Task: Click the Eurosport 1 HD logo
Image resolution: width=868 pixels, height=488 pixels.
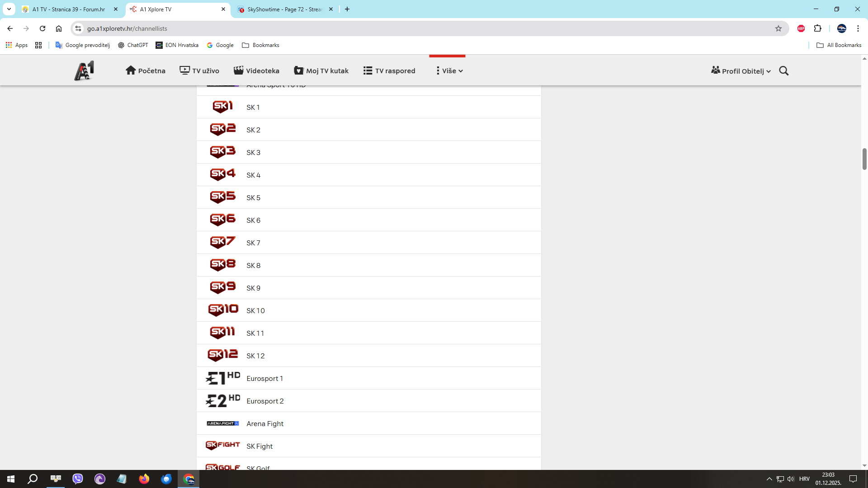Action: (x=223, y=378)
